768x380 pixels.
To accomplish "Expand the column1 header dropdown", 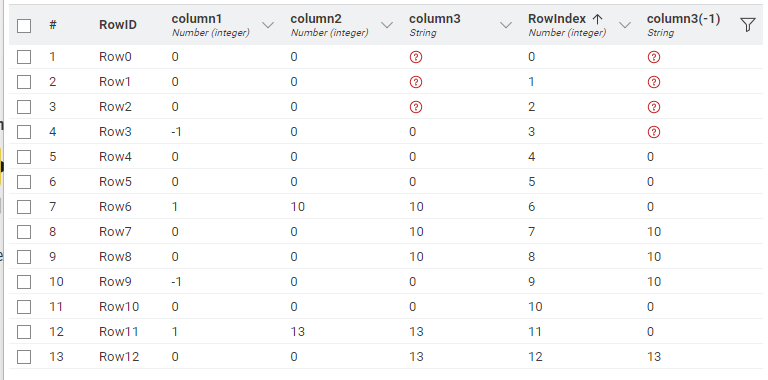I will click(x=268, y=25).
